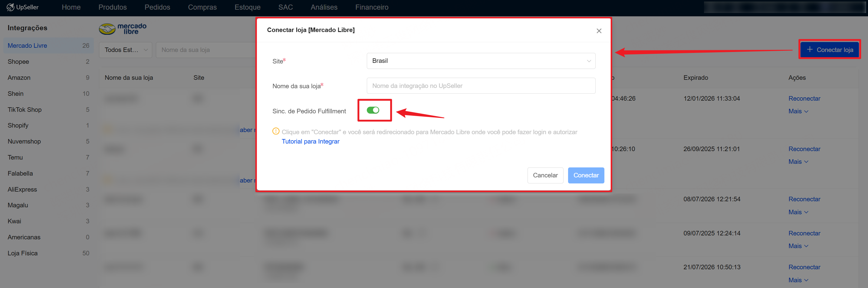The image size is (868, 288).
Task: Type in Nome da integração no UpSeller field
Action: point(481,86)
